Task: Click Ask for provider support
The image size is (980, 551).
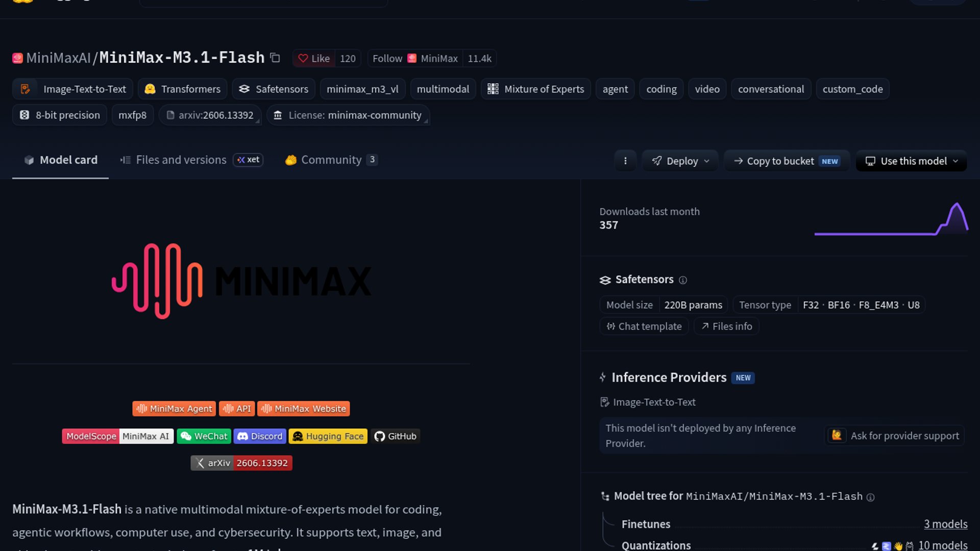Action: point(894,436)
